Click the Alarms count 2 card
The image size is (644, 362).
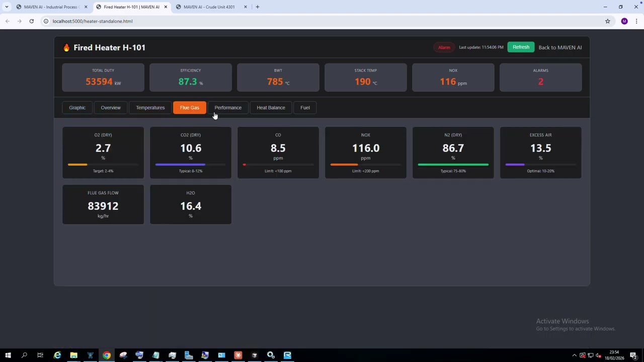(x=541, y=77)
